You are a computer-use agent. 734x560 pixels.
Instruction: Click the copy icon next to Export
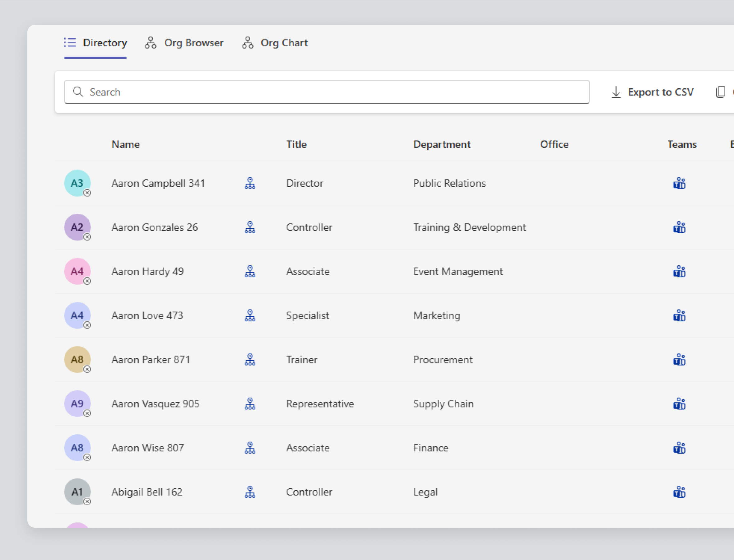point(721,92)
